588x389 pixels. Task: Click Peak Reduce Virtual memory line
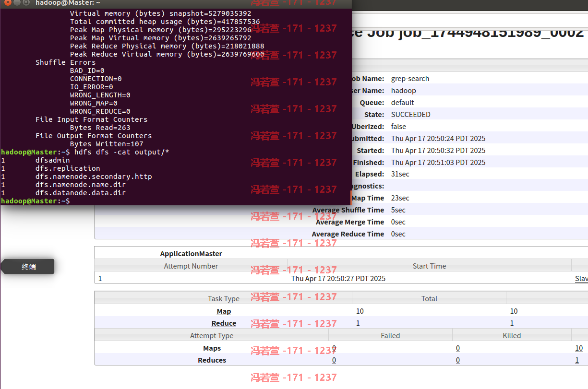pyautogui.click(x=167, y=54)
